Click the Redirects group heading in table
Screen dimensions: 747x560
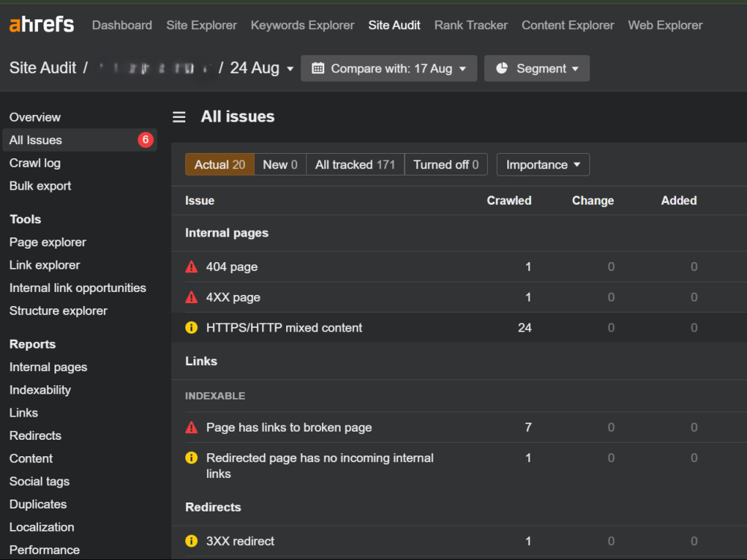coord(213,507)
